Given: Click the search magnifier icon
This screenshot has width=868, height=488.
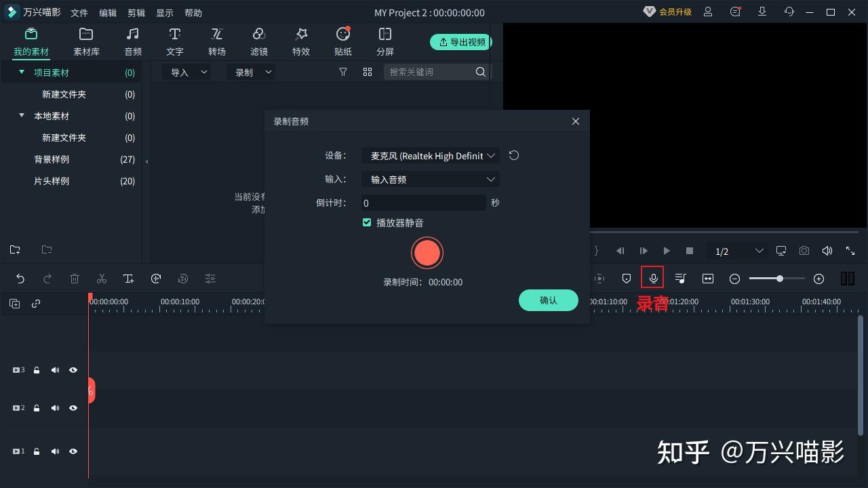Looking at the screenshot, I should tap(481, 72).
